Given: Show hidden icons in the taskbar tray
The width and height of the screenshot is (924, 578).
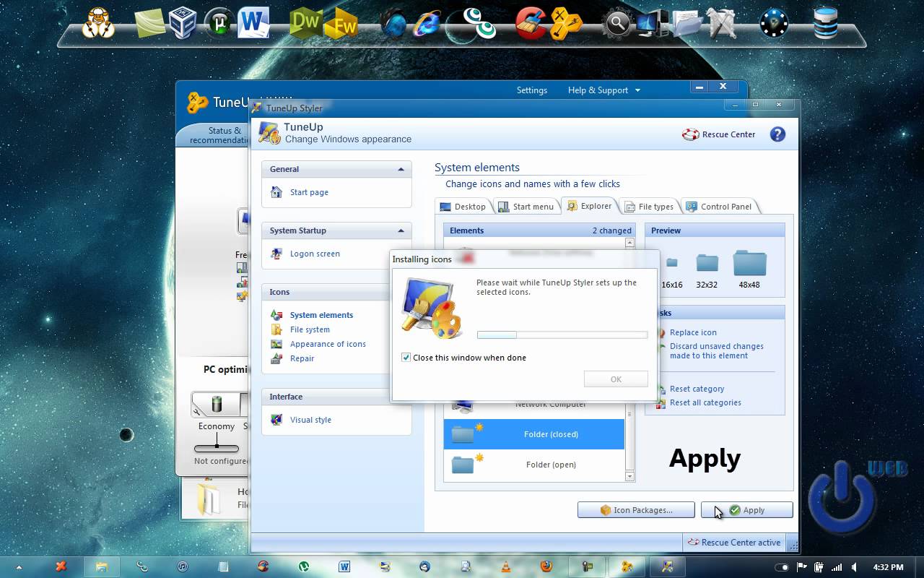Looking at the screenshot, I should 18,568.
